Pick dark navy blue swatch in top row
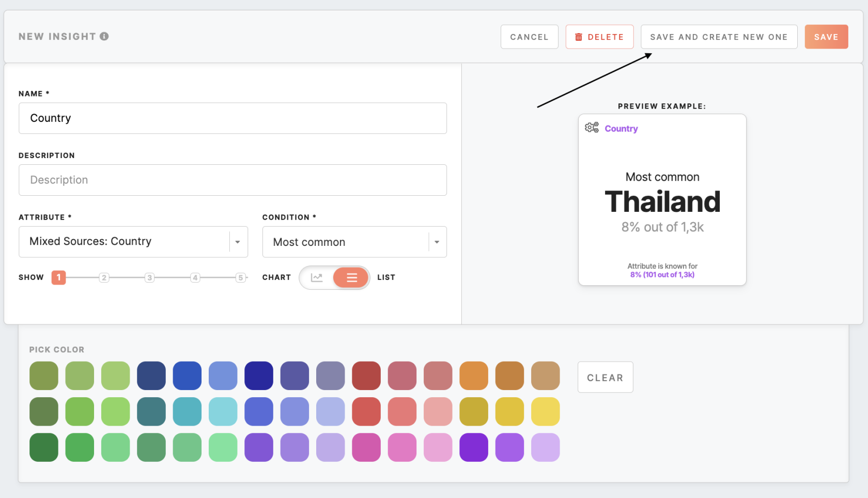Image resolution: width=868 pixels, height=498 pixels. pos(151,376)
